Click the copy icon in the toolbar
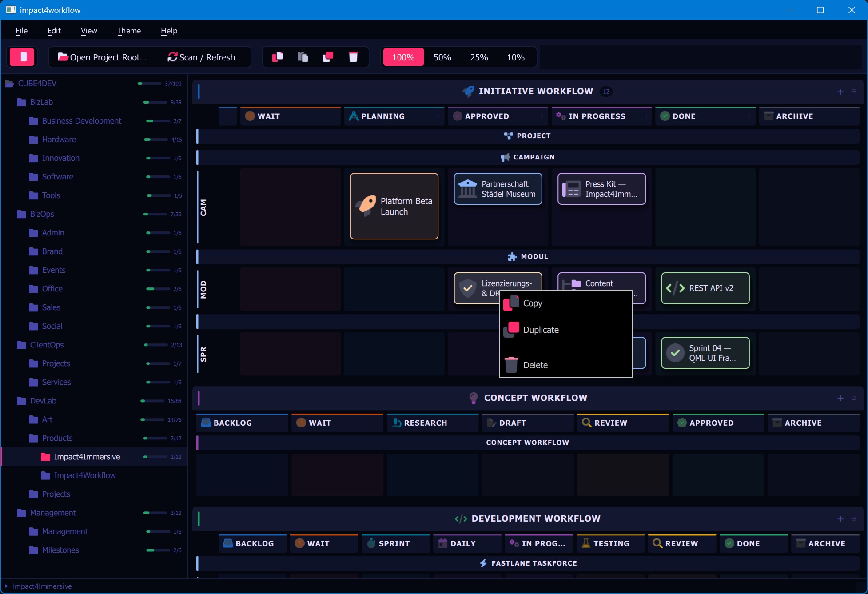Image resolution: width=868 pixels, height=594 pixels. [278, 57]
